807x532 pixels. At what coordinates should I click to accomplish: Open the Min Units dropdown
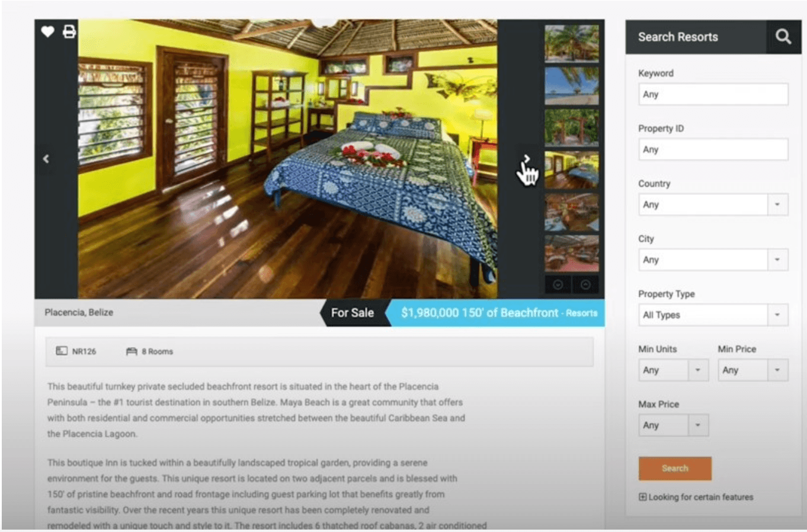click(x=673, y=370)
